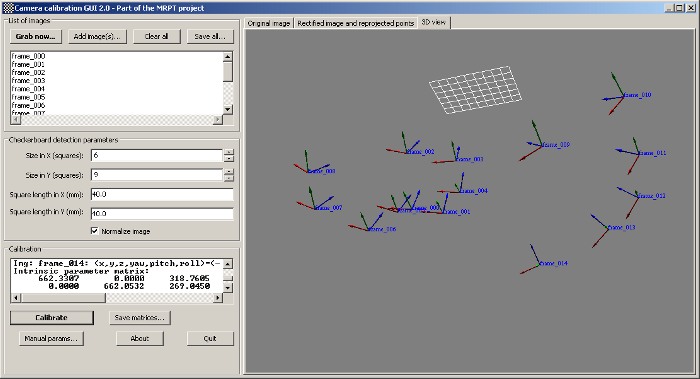This screenshot has height=379, width=700.
Task: Click the Size in X (squares) field
Action: point(156,155)
